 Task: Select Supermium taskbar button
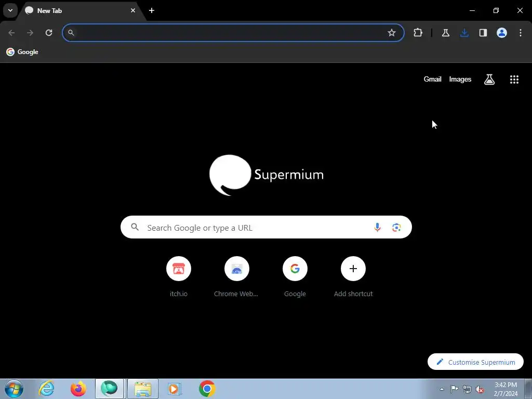(109, 389)
